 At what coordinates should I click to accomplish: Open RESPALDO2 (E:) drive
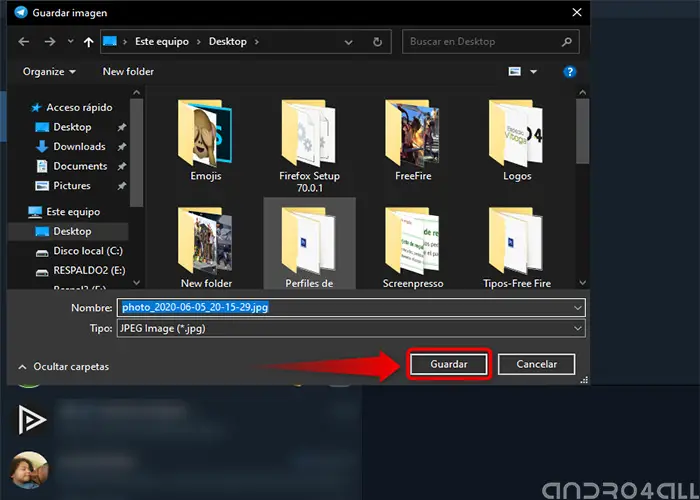click(81, 271)
